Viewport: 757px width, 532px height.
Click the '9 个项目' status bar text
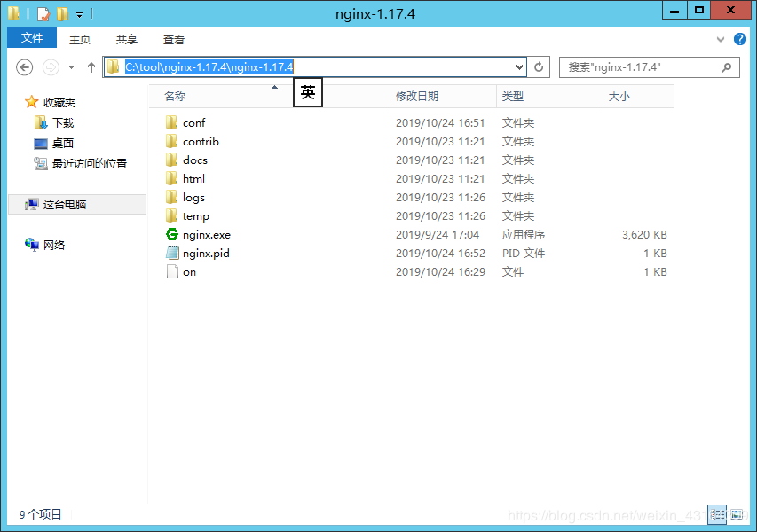41,514
